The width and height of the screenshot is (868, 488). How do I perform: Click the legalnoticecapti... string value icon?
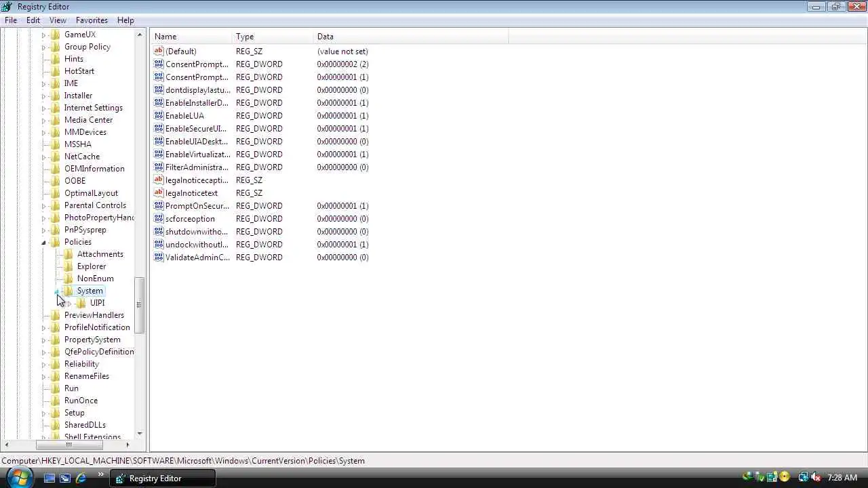click(159, 180)
